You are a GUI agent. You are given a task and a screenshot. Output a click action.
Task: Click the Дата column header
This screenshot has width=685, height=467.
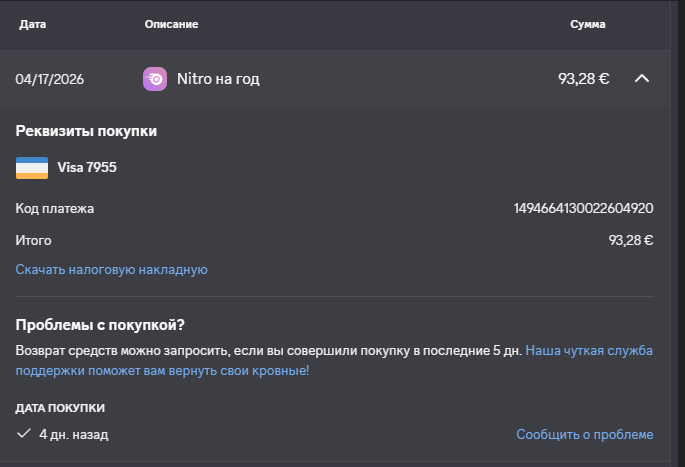pyautogui.click(x=33, y=23)
